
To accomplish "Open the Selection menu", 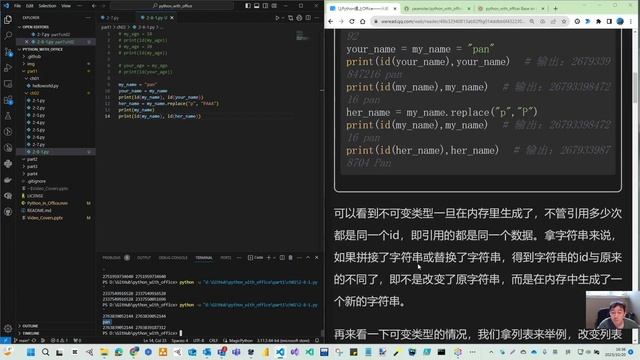I will pyautogui.click(x=47, y=6).
